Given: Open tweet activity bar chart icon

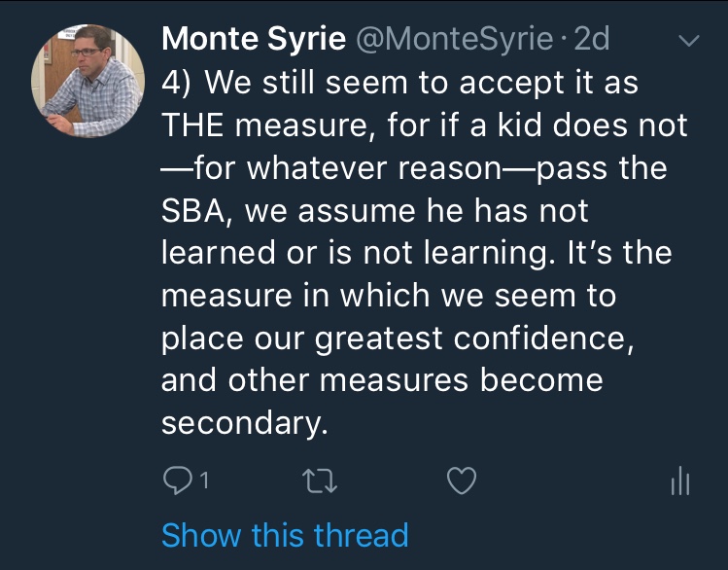Looking at the screenshot, I should (x=679, y=480).
